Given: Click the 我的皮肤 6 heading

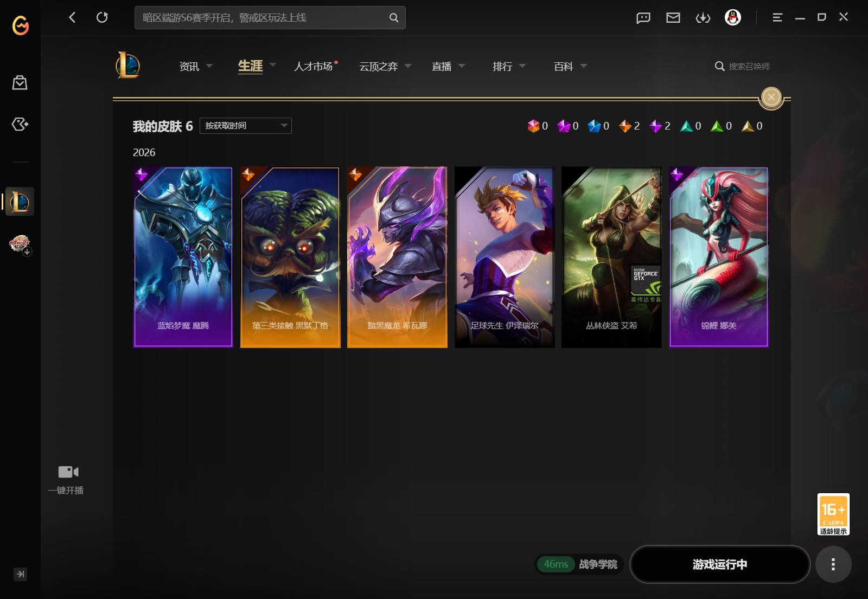Looking at the screenshot, I should (x=163, y=126).
